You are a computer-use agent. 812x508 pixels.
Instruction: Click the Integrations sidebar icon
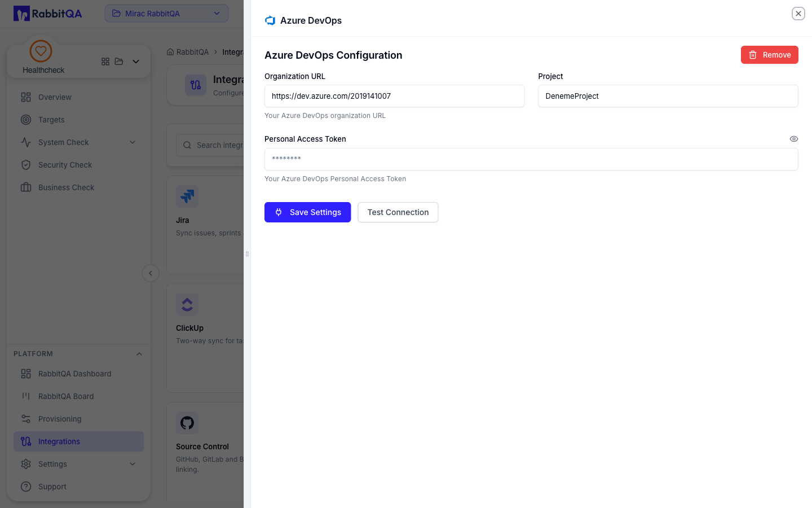click(26, 441)
